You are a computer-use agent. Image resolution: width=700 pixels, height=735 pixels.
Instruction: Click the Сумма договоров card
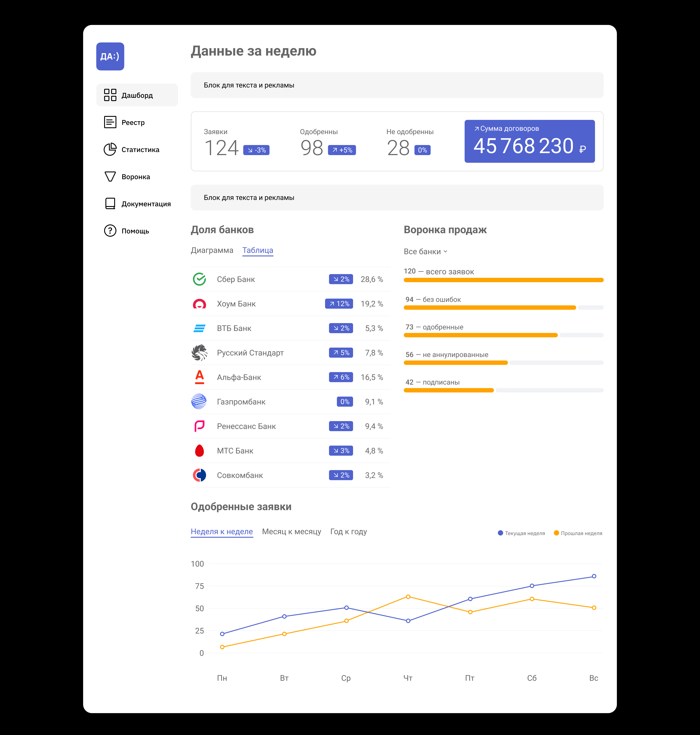click(x=529, y=141)
